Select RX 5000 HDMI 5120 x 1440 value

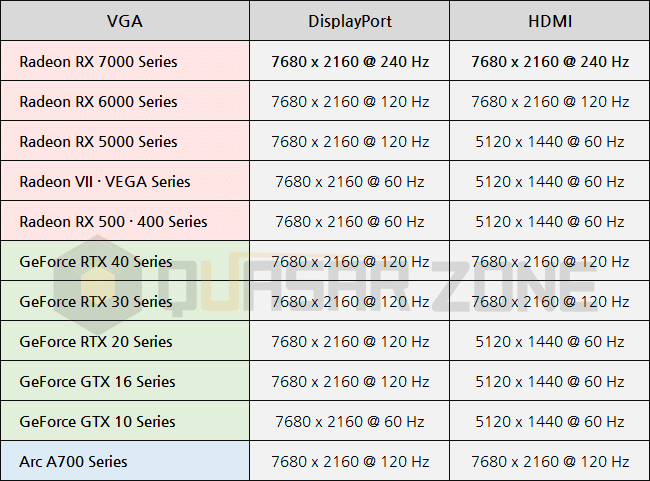click(550, 141)
